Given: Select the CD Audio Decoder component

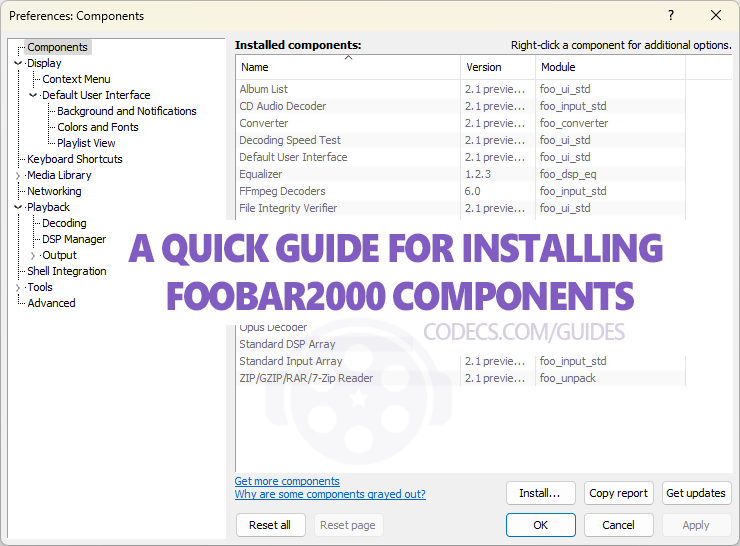Looking at the screenshot, I should coord(460,106).
